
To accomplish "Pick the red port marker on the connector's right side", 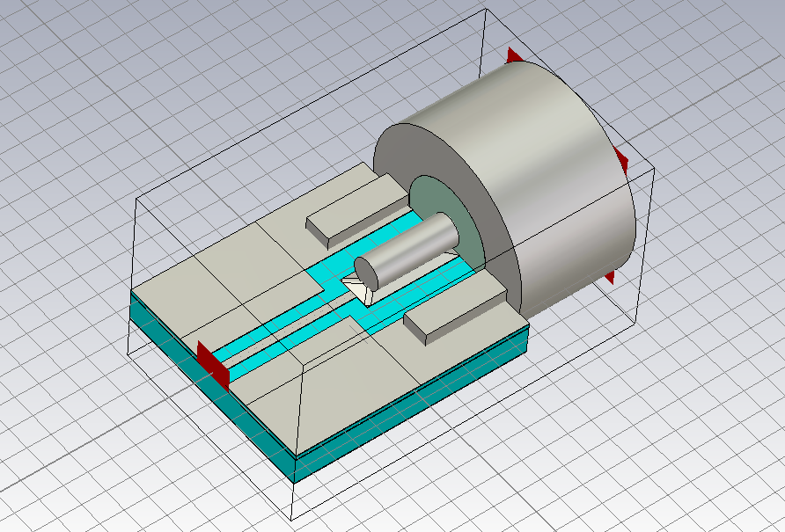I will (x=621, y=161).
